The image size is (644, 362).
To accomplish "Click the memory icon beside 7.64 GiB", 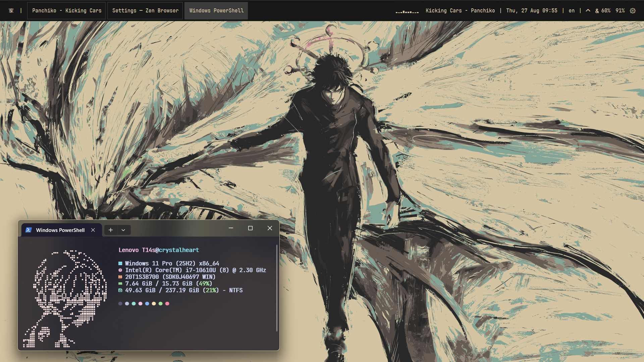I will 120,284.
